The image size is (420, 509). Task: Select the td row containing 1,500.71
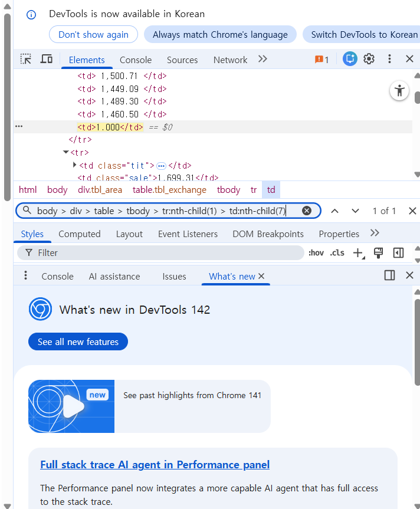(122, 76)
